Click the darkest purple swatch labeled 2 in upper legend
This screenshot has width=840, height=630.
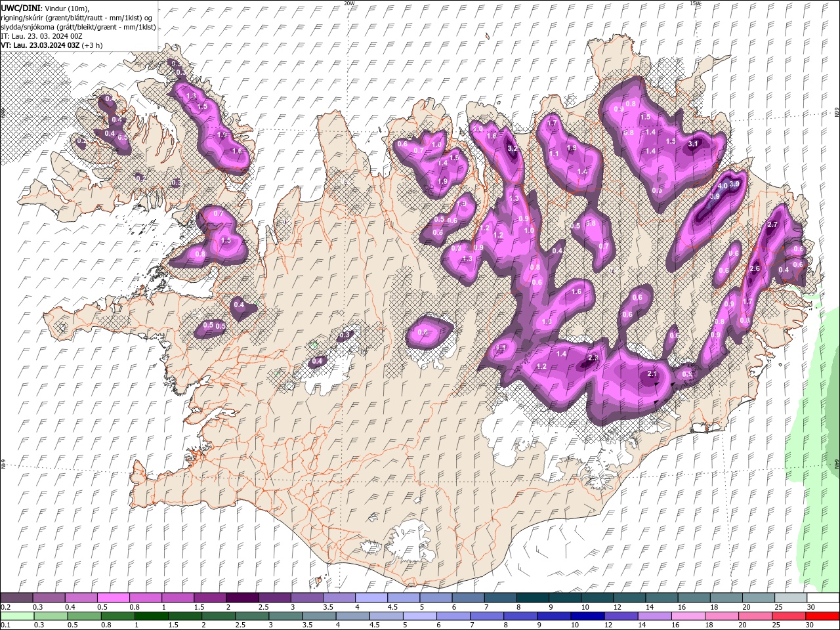point(241,598)
